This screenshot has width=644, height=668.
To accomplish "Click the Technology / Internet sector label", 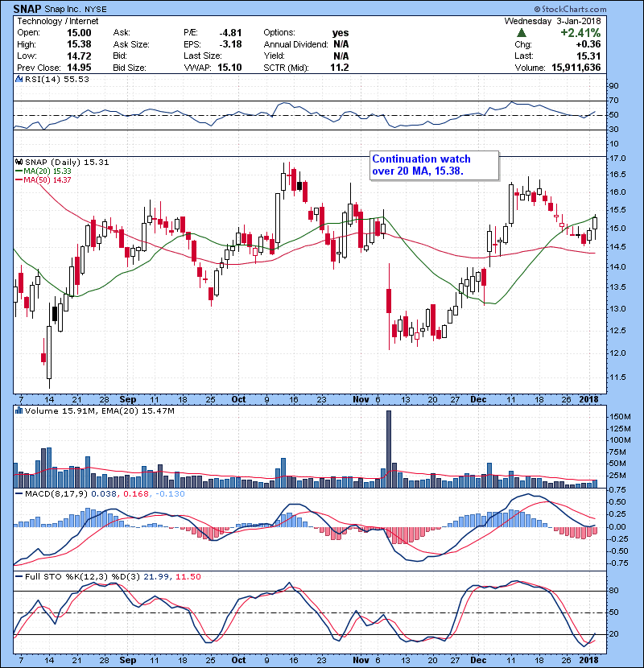I will click(57, 21).
